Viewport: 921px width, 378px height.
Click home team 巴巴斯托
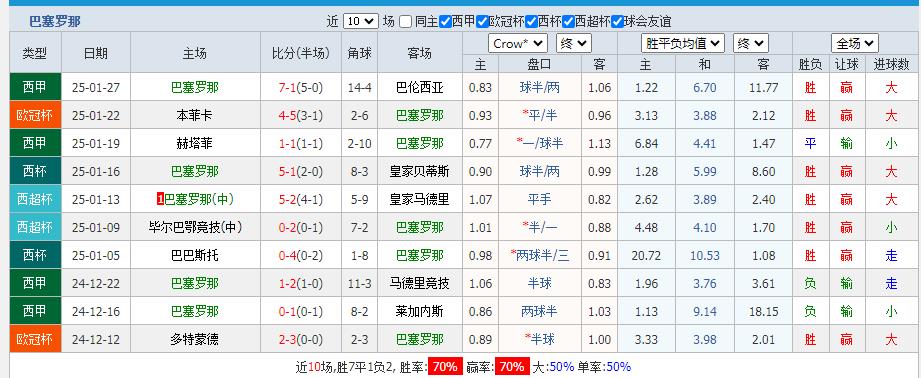[195, 255]
